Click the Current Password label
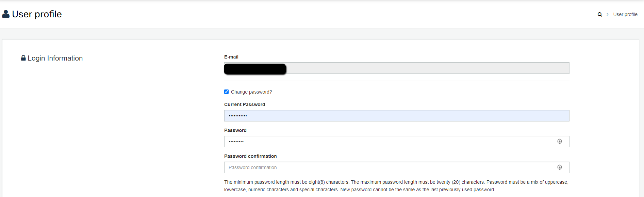644x197 pixels. (245, 104)
